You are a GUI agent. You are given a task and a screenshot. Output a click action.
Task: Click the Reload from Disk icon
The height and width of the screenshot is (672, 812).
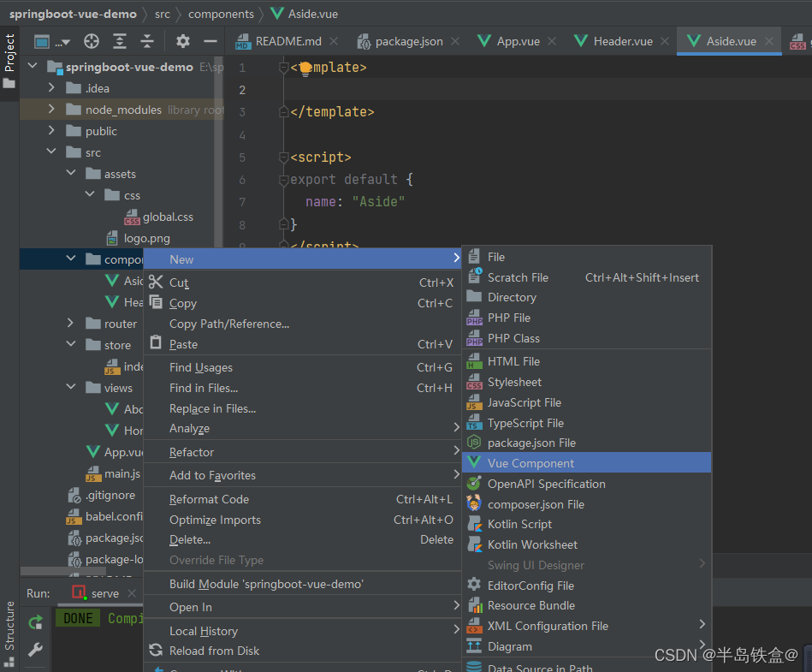point(156,650)
